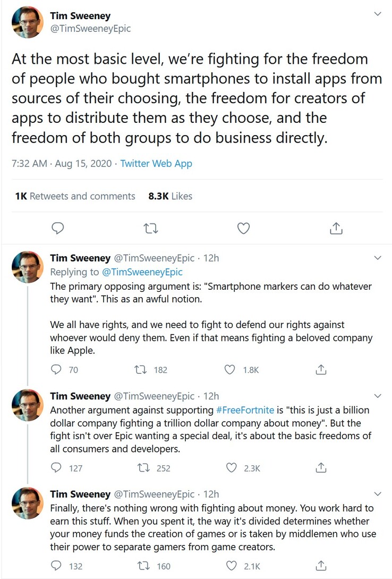The image size is (392, 579).
Task: Open the main tweet's chevron options menu
Action: pyautogui.click(x=378, y=14)
